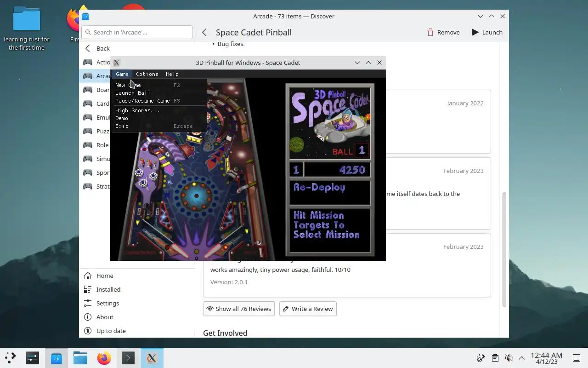
Task: Click Write a Review button
Action: [x=308, y=309]
